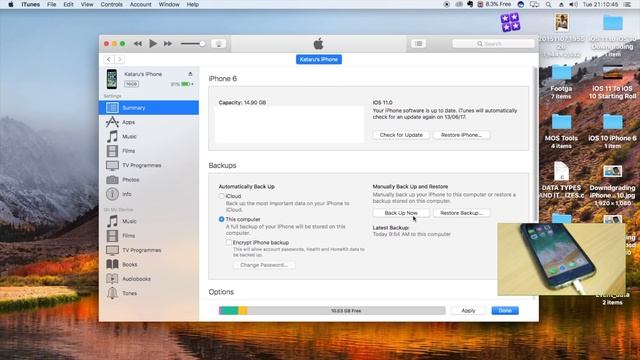The image size is (640, 360).
Task: Enable Encrypt iPhone backup checkbox
Action: pyautogui.click(x=229, y=242)
